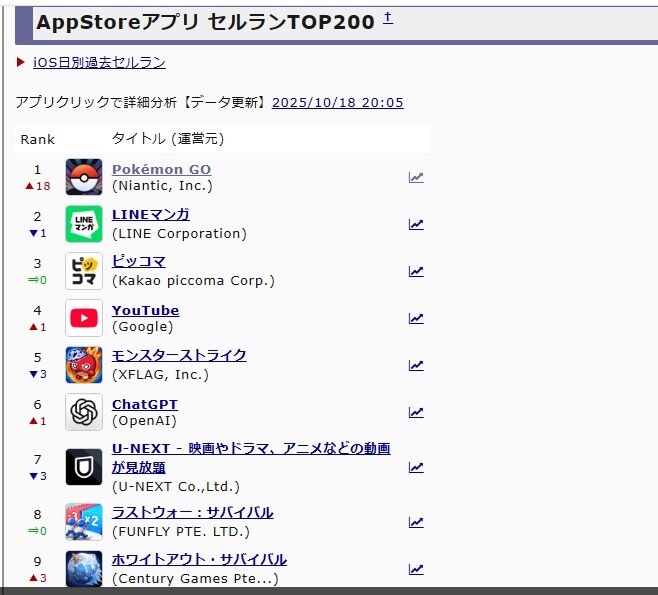View ranking chart for Pokémon GO
658x595 pixels.
click(x=416, y=177)
